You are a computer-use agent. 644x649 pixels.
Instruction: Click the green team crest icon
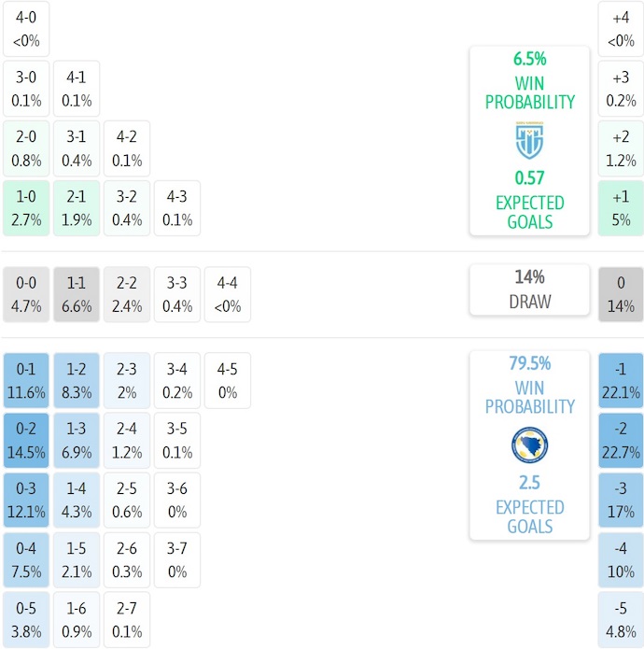(x=529, y=142)
